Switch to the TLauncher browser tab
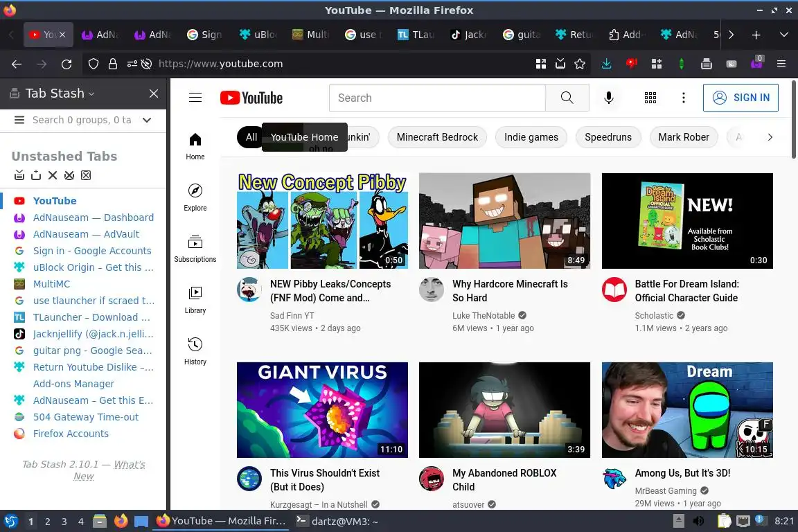Viewport: 798px width, 532px height. coord(416,35)
